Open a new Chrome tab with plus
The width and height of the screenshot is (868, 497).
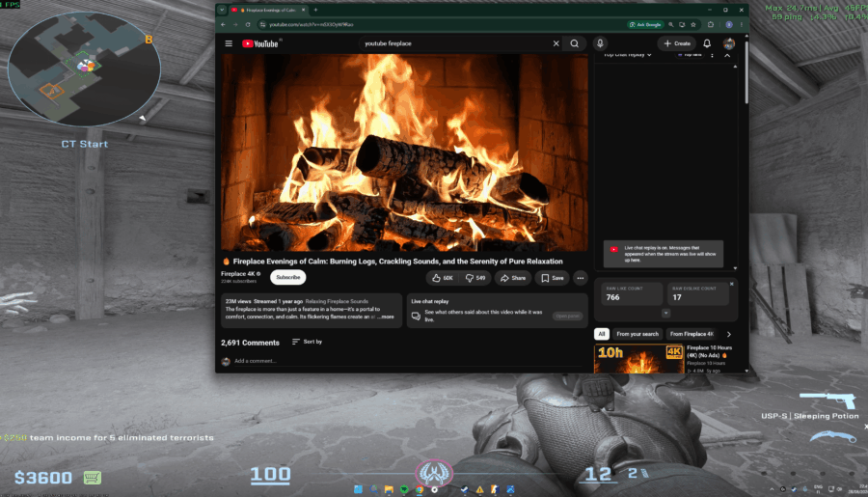(315, 10)
